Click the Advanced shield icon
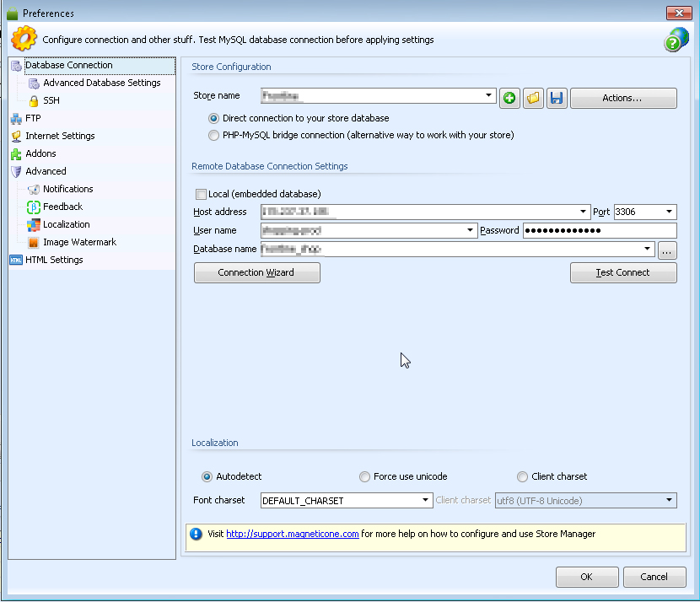 [16, 172]
